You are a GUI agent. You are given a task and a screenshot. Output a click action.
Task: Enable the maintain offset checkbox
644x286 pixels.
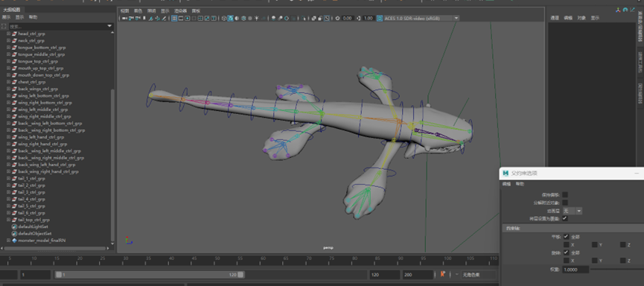[x=565, y=194]
